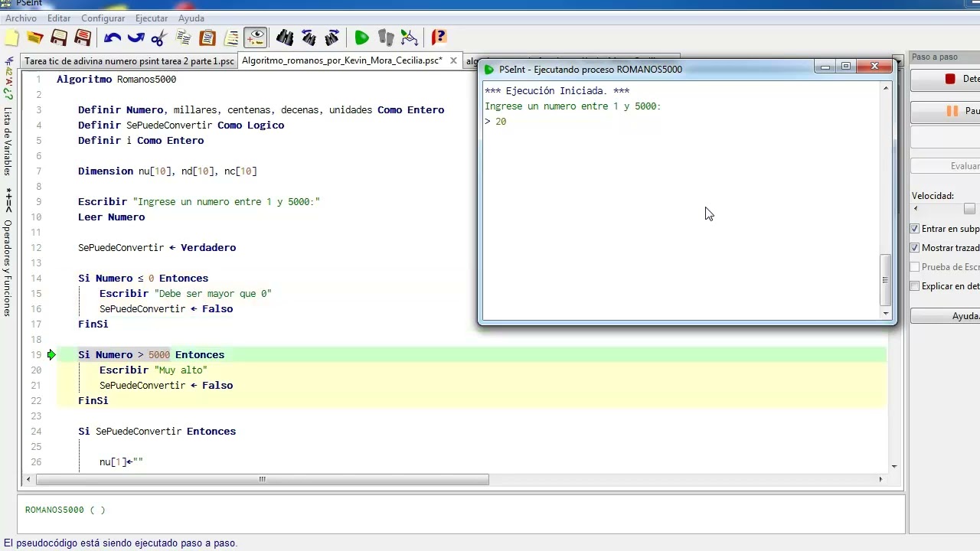Open the help question-mark icon
This screenshot has height=551, width=980.
pyautogui.click(x=439, y=37)
